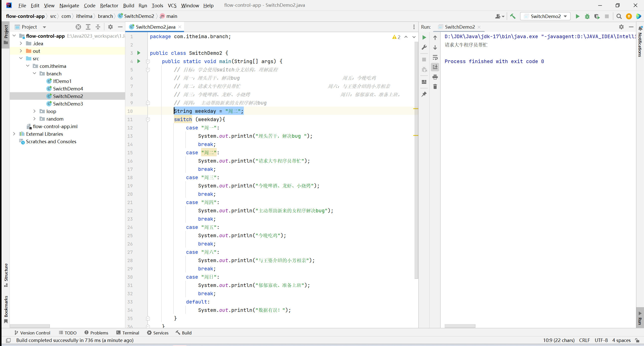Expand the loop package folder
Viewport: 644px width, 346px height.
point(34,111)
